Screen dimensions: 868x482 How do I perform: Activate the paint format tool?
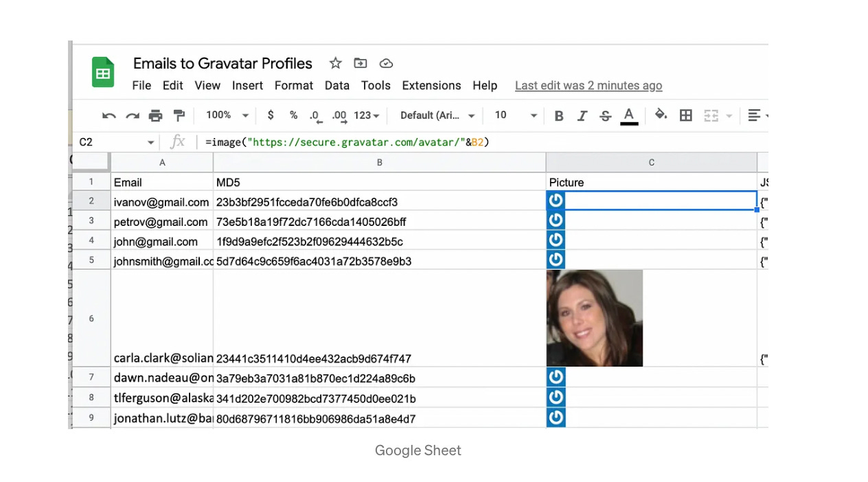[179, 115]
